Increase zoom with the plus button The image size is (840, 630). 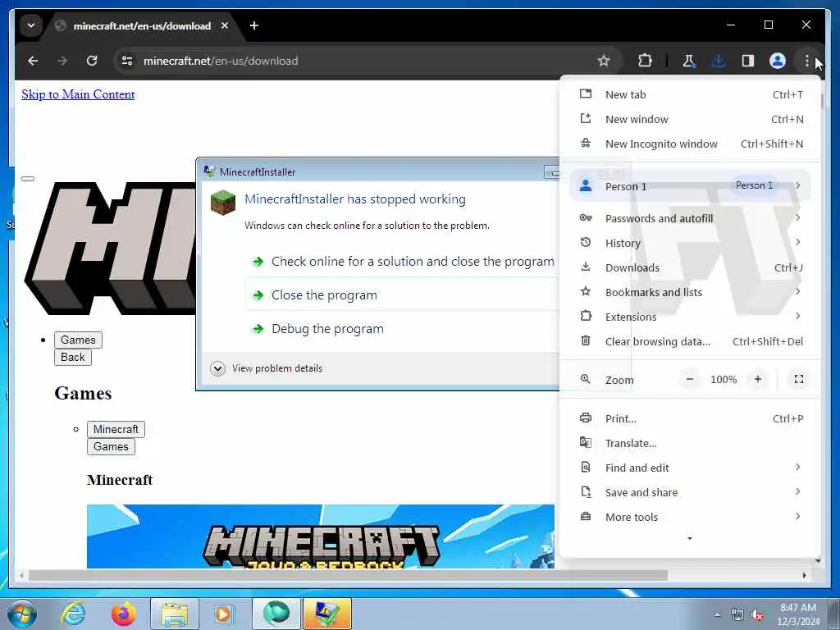[757, 379]
